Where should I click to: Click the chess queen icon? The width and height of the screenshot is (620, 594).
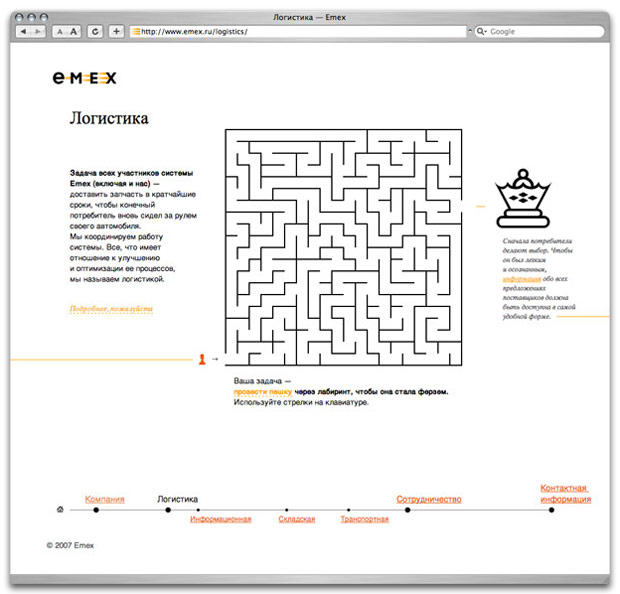[521, 193]
